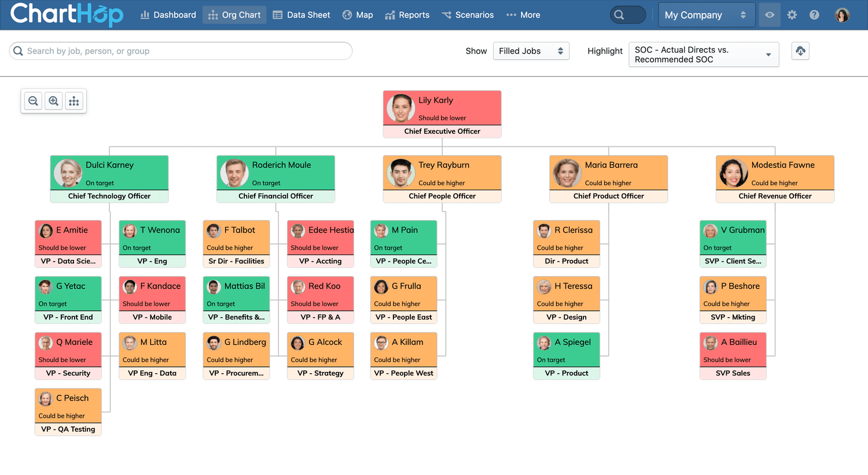Toggle the eye view mode in the top bar

pyautogui.click(x=769, y=14)
